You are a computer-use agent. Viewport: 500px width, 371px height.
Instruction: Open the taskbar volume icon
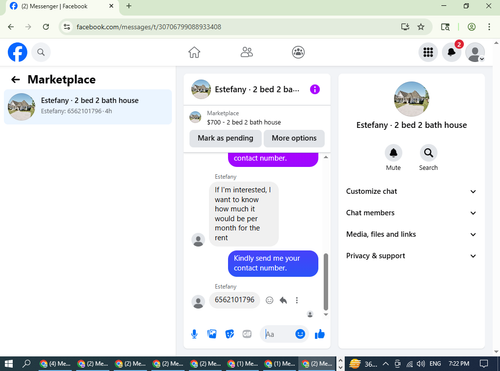pyautogui.click(x=421, y=364)
